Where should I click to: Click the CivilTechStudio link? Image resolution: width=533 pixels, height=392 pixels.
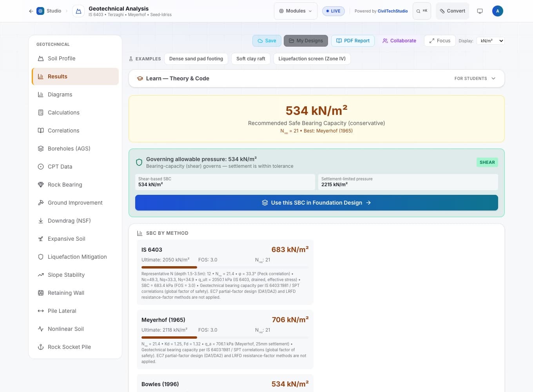pyautogui.click(x=392, y=11)
